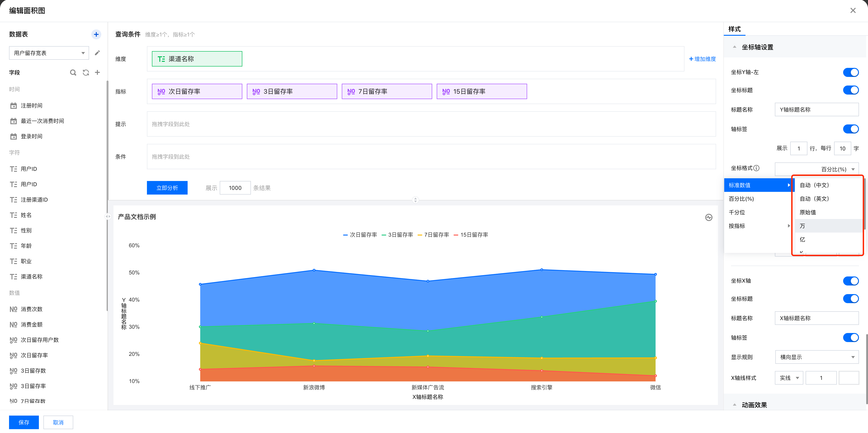The image size is (868, 433).
Task: Click the blue add data table icon
Action: pyautogui.click(x=96, y=34)
